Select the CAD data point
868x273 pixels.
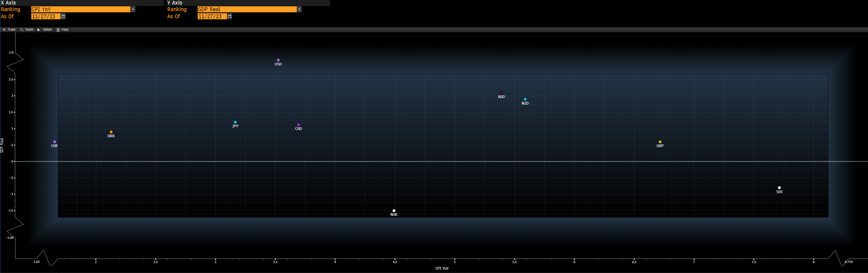pyautogui.click(x=299, y=125)
